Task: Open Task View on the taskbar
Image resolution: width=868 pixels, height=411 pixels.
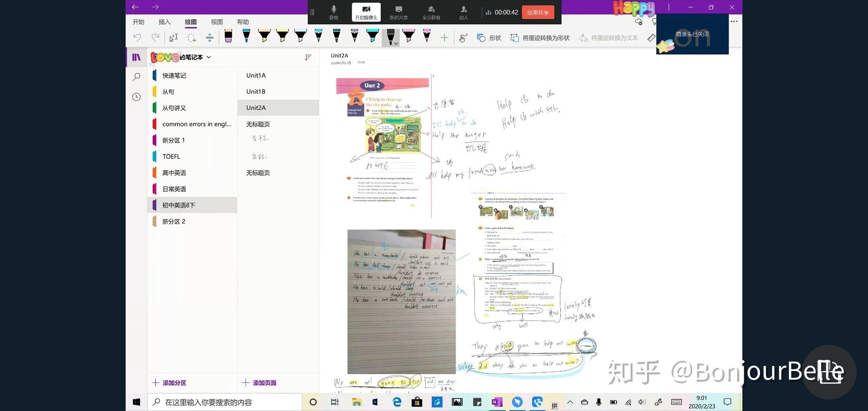Action: point(334,402)
